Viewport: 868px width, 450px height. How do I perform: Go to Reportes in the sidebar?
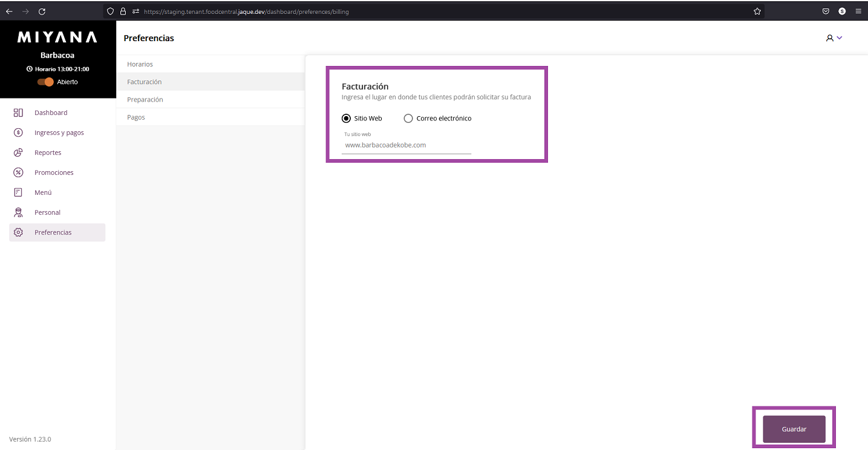57,152
